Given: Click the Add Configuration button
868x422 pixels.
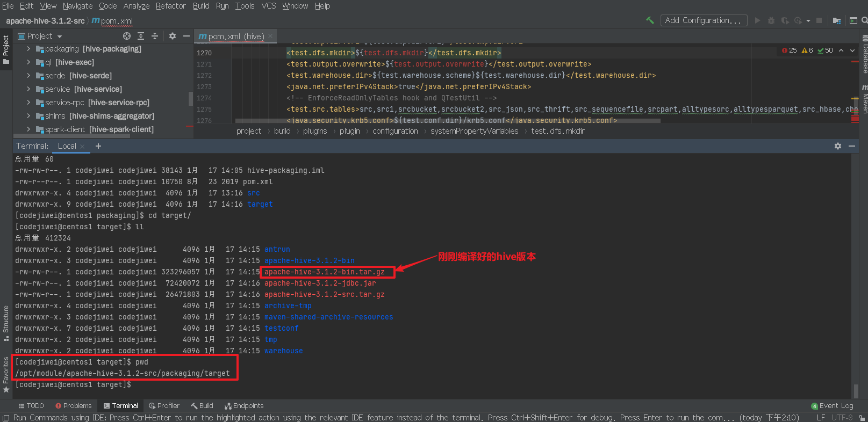Looking at the screenshot, I should (x=703, y=20).
